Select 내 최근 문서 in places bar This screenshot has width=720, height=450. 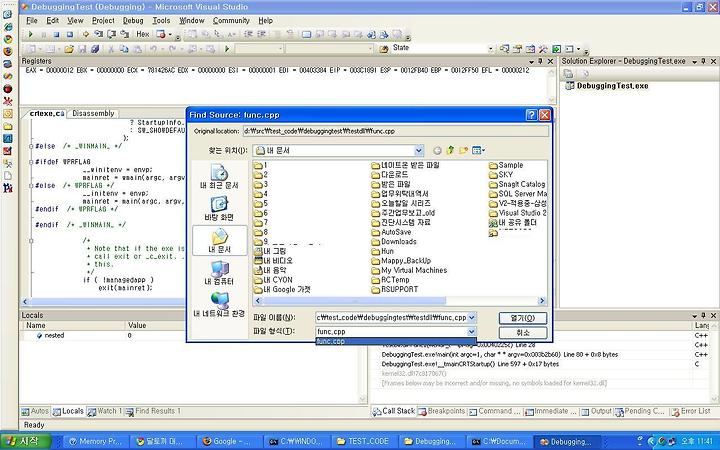point(219,176)
